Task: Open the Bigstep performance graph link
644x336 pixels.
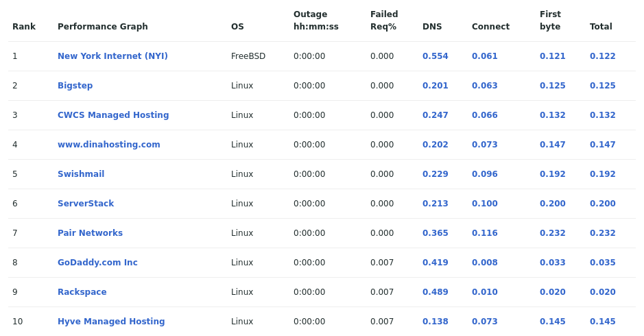Action: click(75, 86)
